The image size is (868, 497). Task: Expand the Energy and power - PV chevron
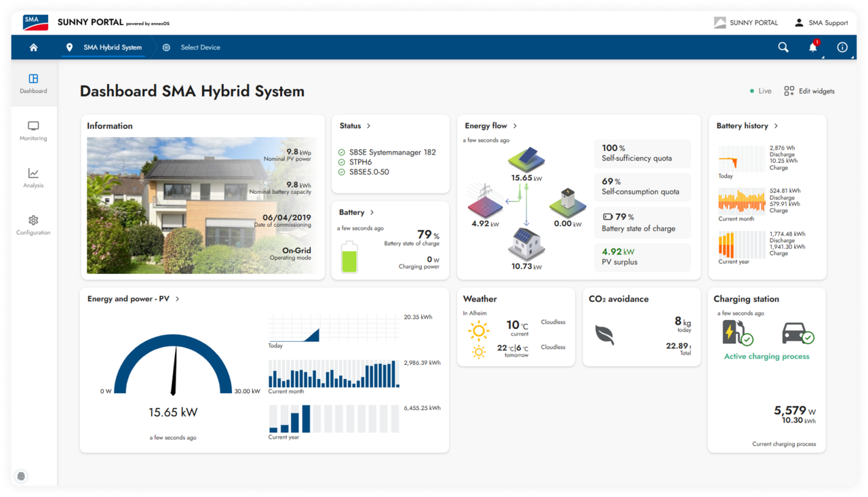[x=177, y=298]
